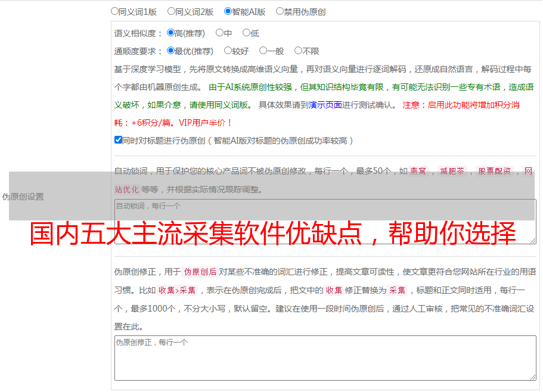This screenshot has height=392, width=543.
Task: Set 语义相似度 to 中
Action: tap(219, 33)
